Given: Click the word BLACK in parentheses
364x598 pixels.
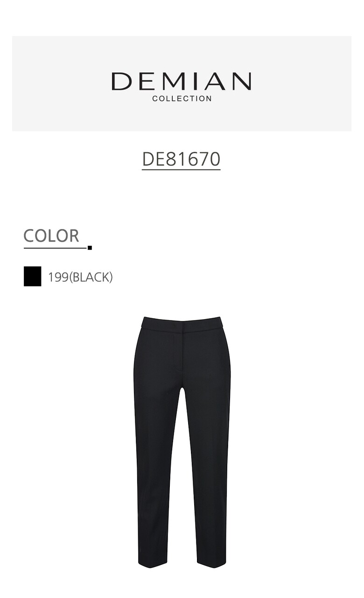Looking at the screenshot, I should 91,277.
